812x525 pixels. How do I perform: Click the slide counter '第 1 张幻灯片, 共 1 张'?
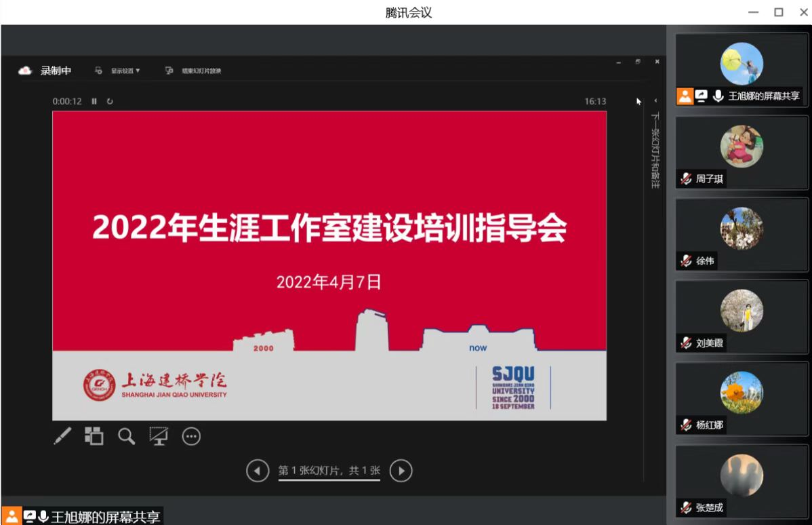329,470
